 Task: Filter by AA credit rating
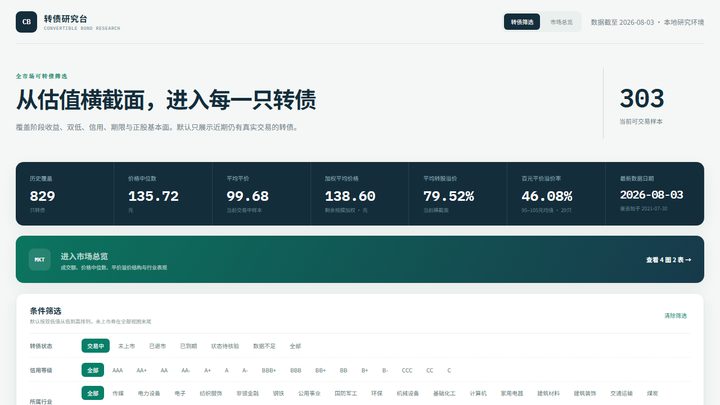click(164, 370)
